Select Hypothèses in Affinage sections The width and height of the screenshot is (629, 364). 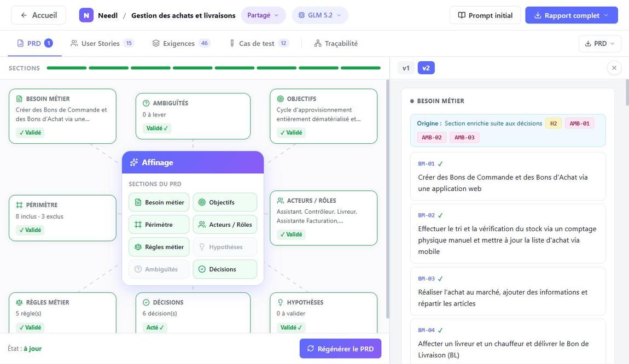[x=225, y=247]
